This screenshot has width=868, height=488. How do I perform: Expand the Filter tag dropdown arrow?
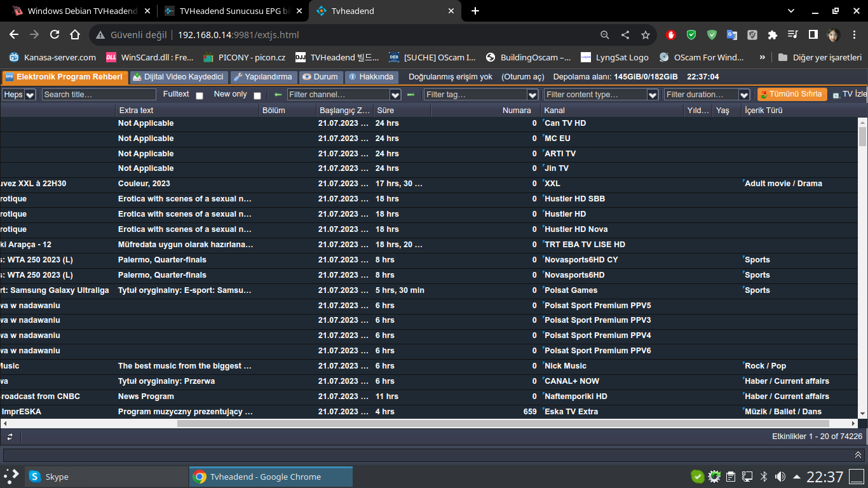click(x=533, y=95)
